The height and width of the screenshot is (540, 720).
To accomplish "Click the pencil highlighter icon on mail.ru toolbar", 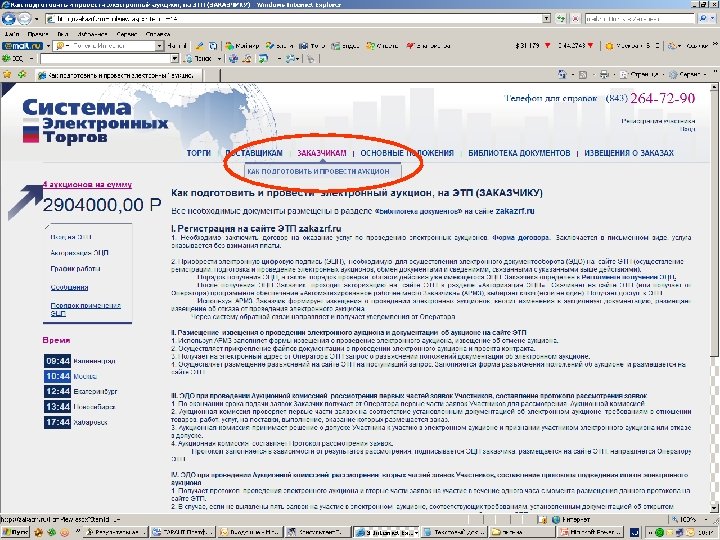I will point(199,46).
